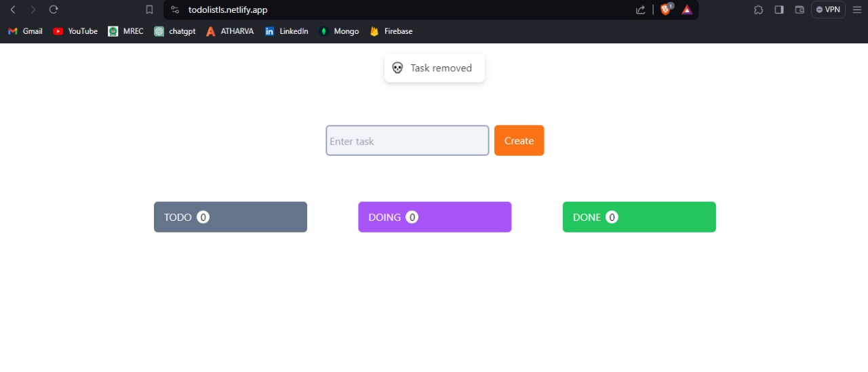Viewport: 868px width, 372px height.
Task: Open the browser hamburger menu
Action: click(x=856, y=9)
